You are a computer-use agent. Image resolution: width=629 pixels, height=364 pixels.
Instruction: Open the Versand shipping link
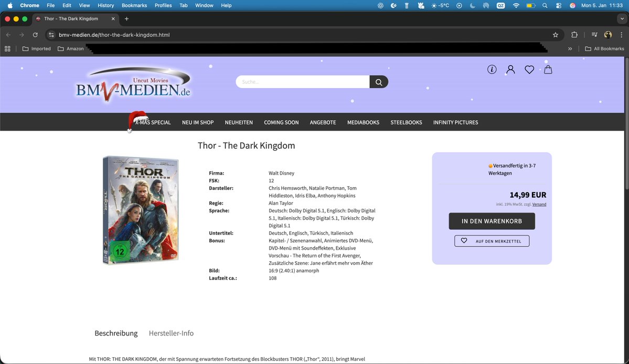539,205
